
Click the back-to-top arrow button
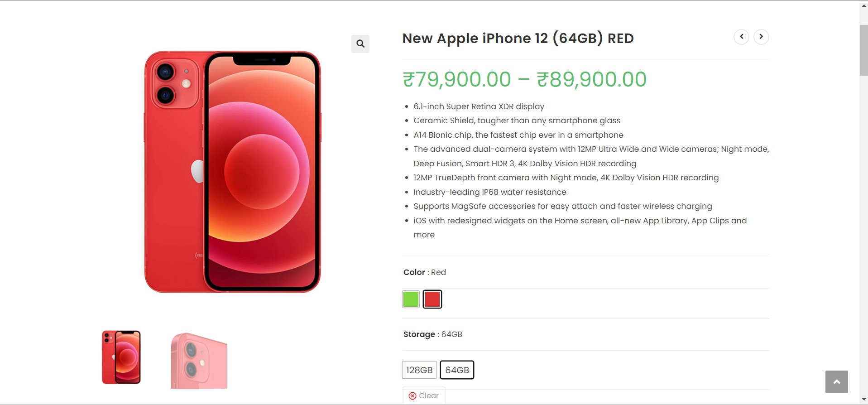coord(836,382)
